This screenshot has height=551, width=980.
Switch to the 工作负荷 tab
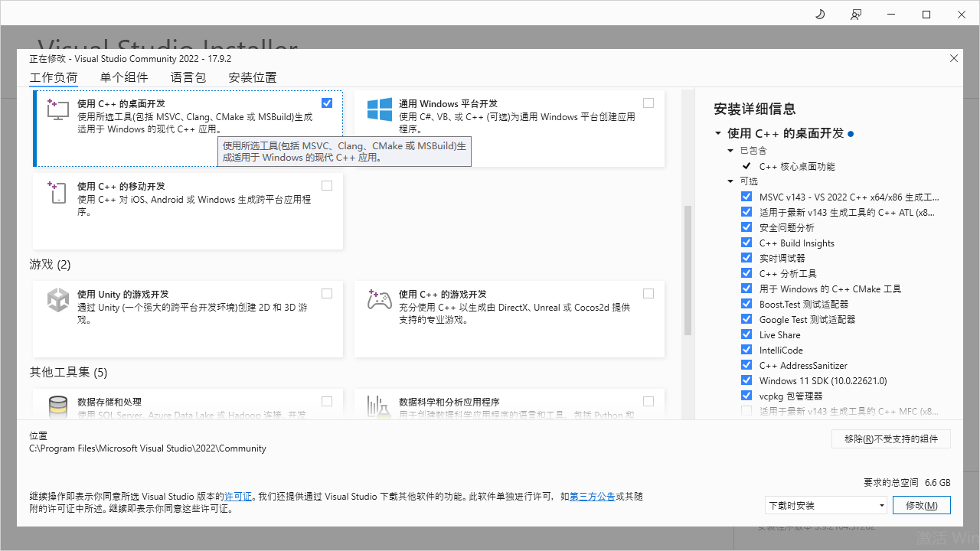coord(54,77)
